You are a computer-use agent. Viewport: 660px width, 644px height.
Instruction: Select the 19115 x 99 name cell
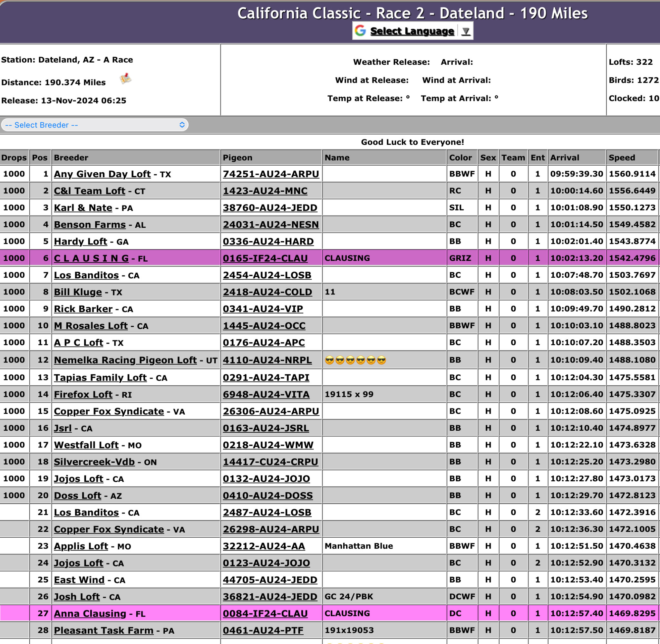[384, 394]
